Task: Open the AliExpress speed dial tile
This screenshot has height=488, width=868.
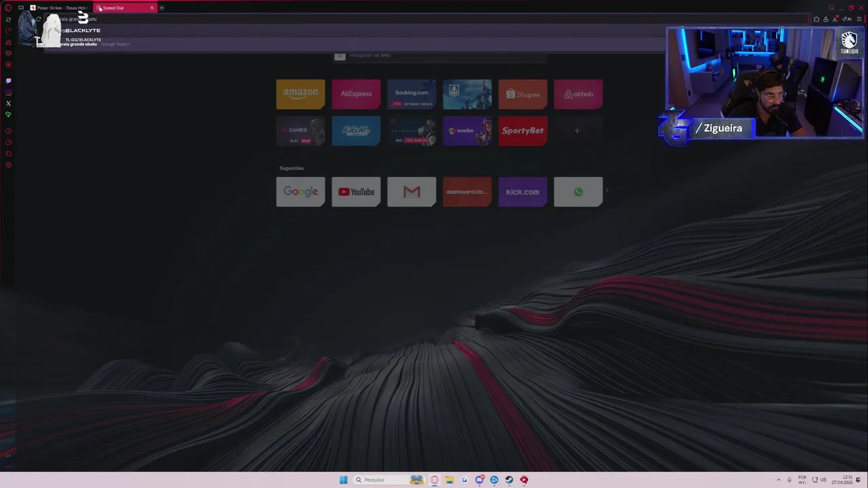Action: click(356, 94)
